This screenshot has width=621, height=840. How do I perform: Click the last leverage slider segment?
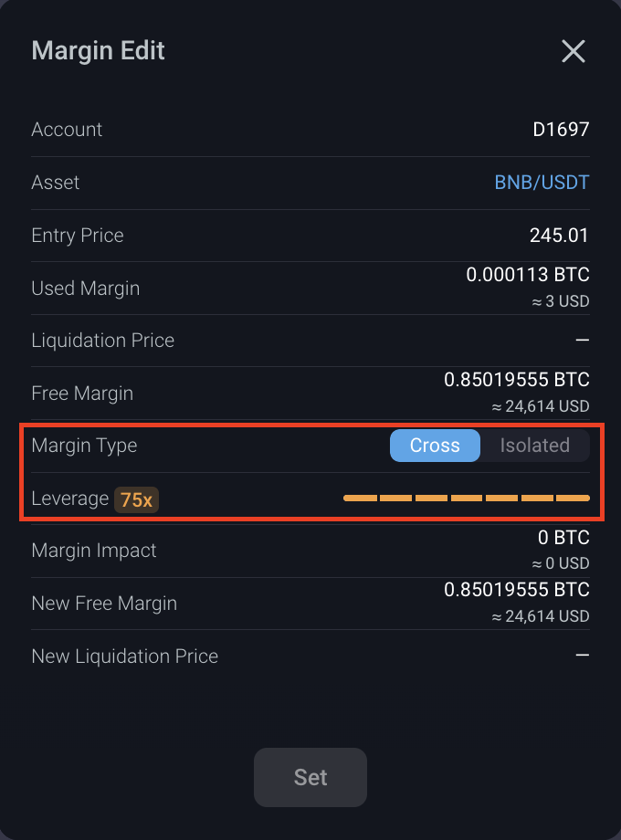click(x=573, y=499)
